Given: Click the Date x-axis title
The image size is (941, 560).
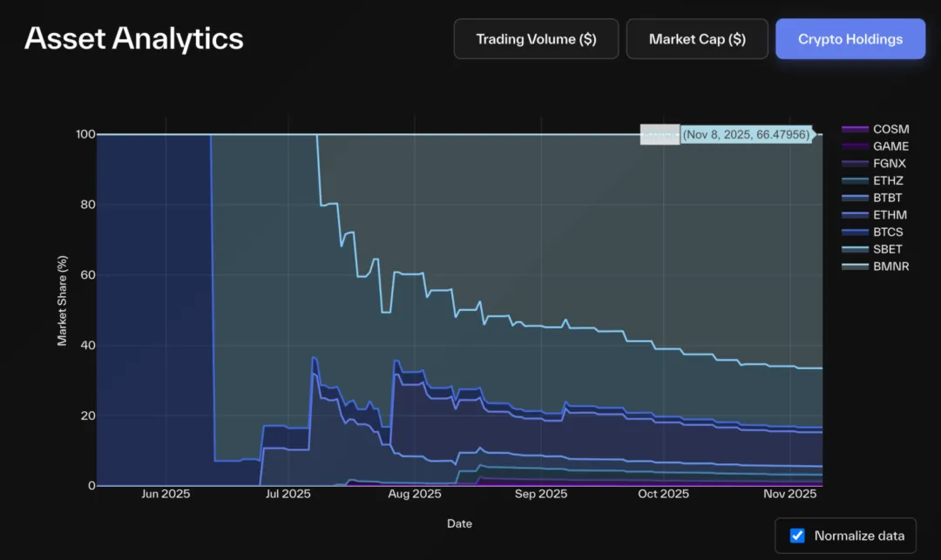Looking at the screenshot, I should [459, 523].
